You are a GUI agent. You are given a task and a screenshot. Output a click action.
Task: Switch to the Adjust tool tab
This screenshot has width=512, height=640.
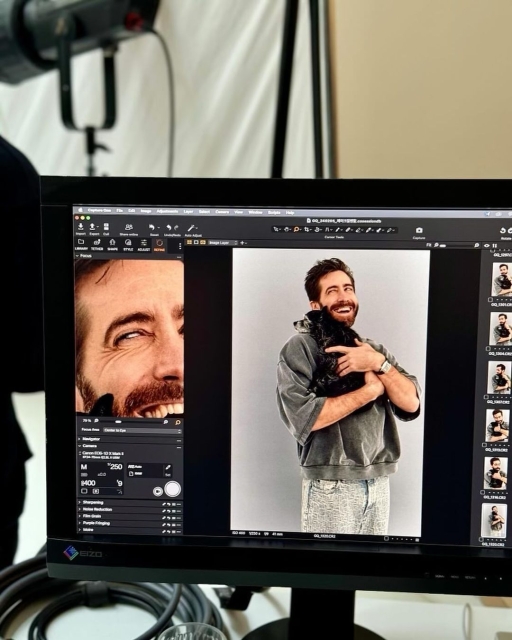tap(144, 246)
